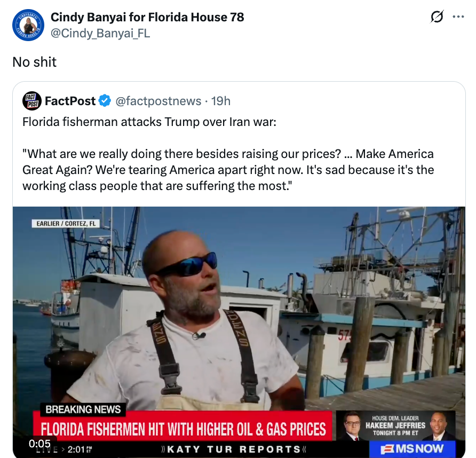Image resolution: width=476 pixels, height=458 pixels.
Task: Click the "Florida fishermen hit" red headline
Action: point(183,429)
